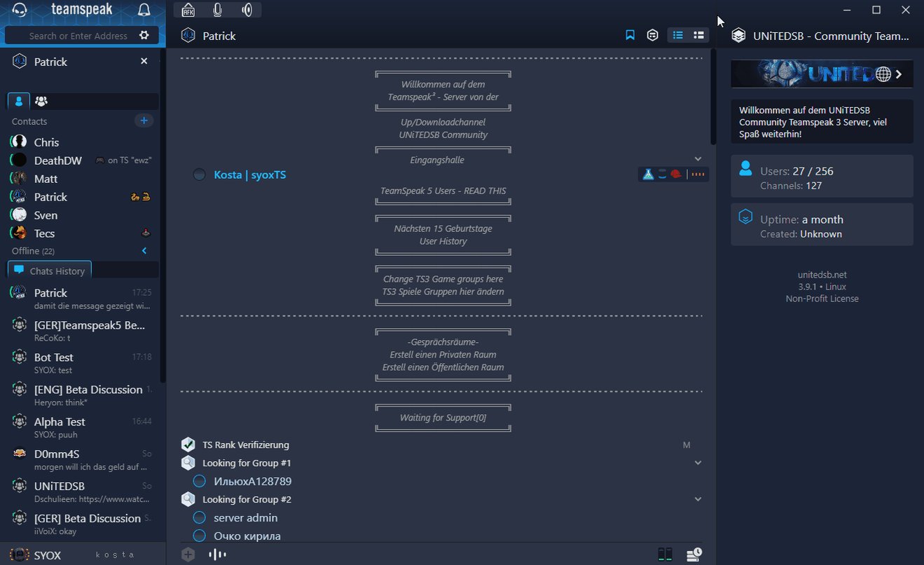Mute your microphone
The height and width of the screenshot is (565, 924).
click(x=217, y=10)
